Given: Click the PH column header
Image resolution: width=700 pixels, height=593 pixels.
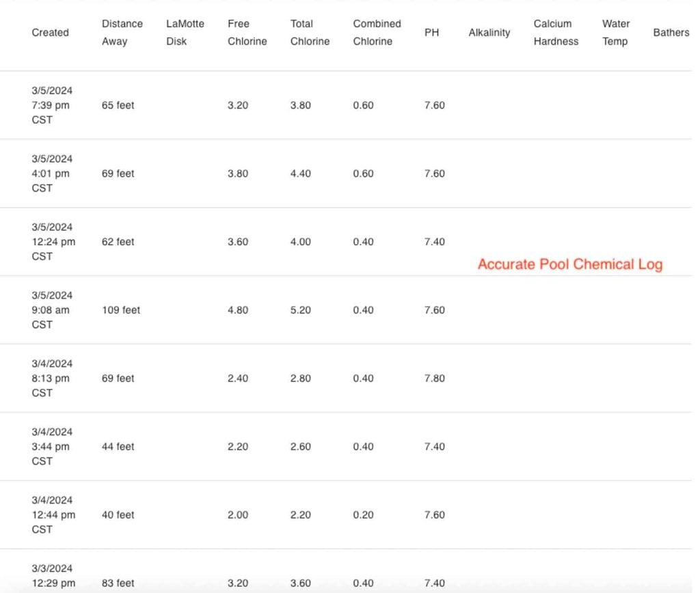Looking at the screenshot, I should click(431, 33).
